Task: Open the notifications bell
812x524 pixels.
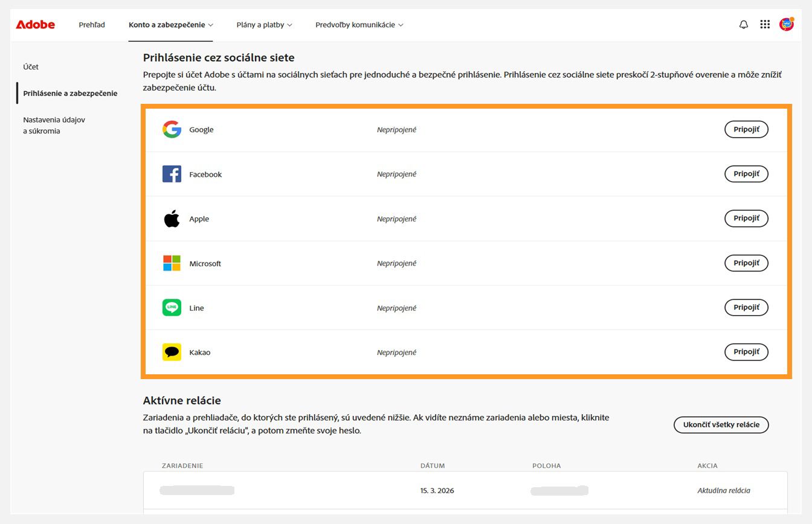Action: (744, 25)
